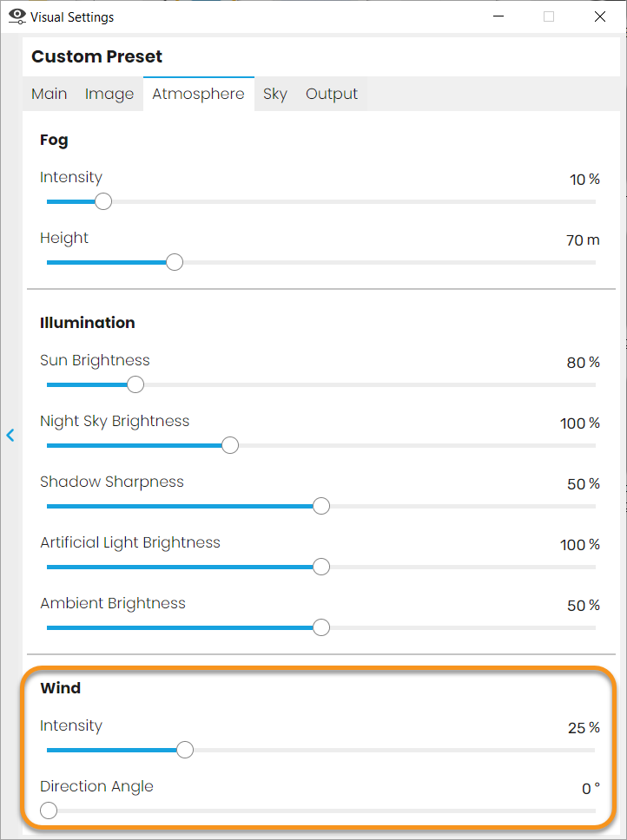Open the Output tab
The width and height of the screenshot is (627, 840).
332,94
